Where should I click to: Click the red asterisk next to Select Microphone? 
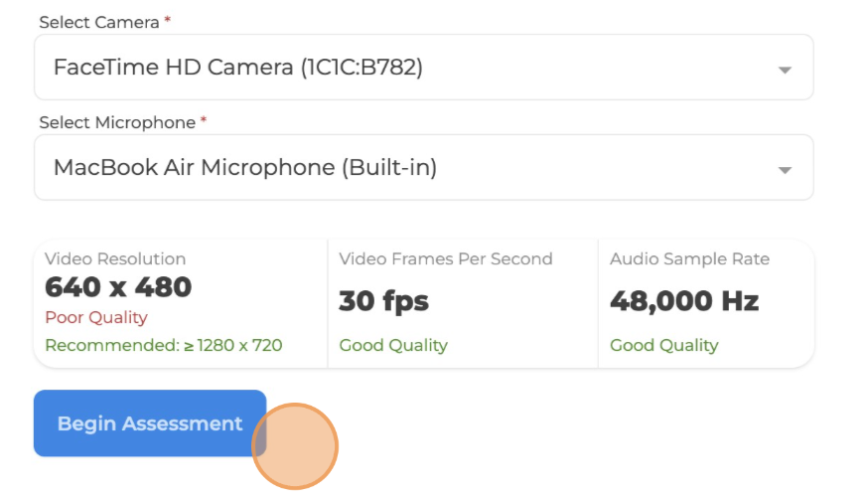[x=204, y=121]
